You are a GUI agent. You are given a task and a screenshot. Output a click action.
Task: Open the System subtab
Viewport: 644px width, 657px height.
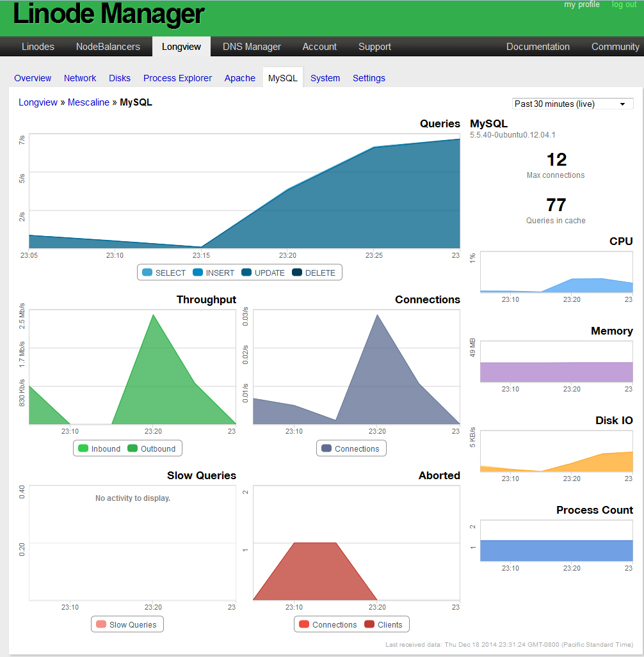coord(325,78)
